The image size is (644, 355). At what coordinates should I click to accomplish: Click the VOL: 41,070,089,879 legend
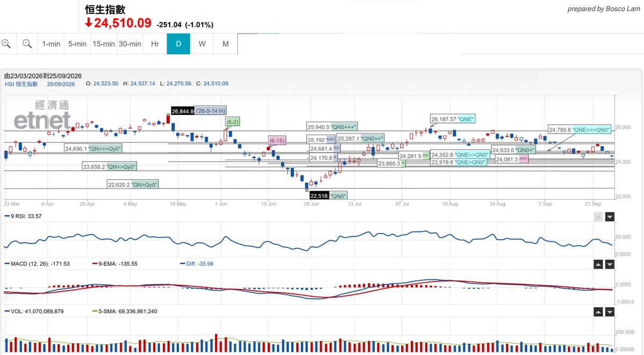point(34,311)
